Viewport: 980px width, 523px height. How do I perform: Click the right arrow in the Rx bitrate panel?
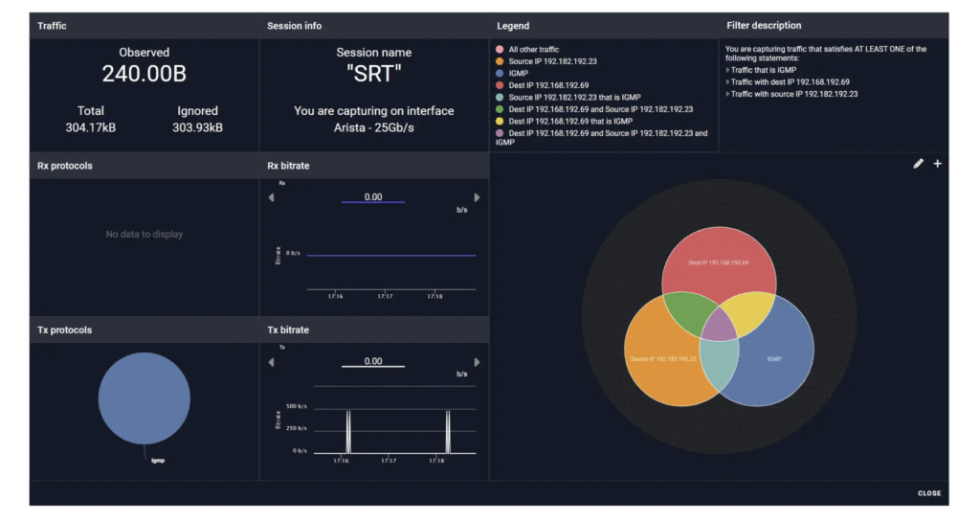click(x=477, y=198)
